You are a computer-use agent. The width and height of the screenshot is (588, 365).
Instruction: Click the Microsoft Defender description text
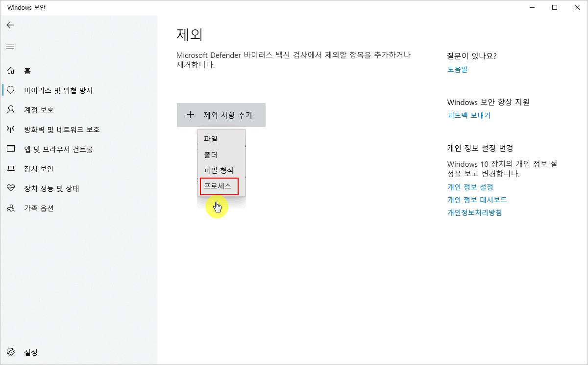(x=293, y=59)
